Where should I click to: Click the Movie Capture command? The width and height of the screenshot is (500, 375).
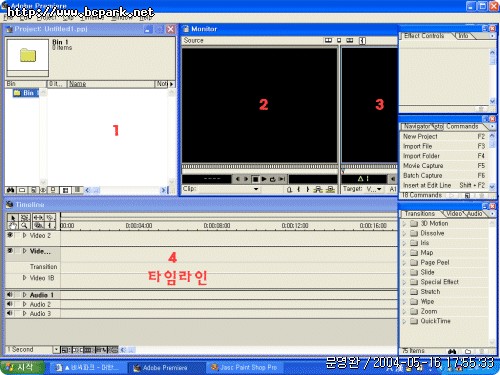[x=444, y=166]
